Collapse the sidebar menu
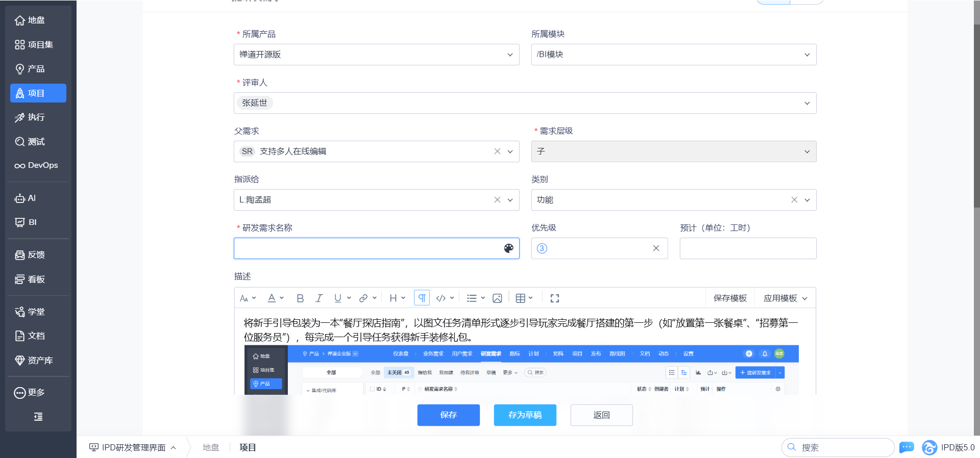The width and height of the screenshot is (980, 458). (x=38, y=417)
